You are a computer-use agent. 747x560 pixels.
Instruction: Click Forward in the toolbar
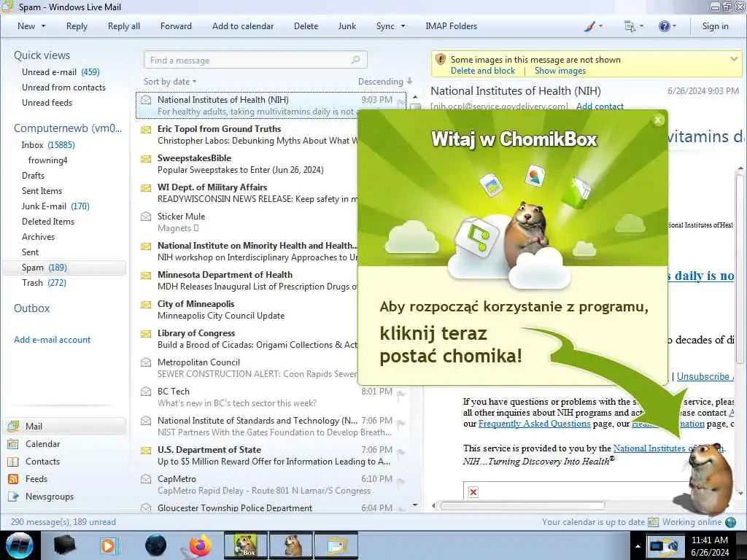(x=176, y=26)
